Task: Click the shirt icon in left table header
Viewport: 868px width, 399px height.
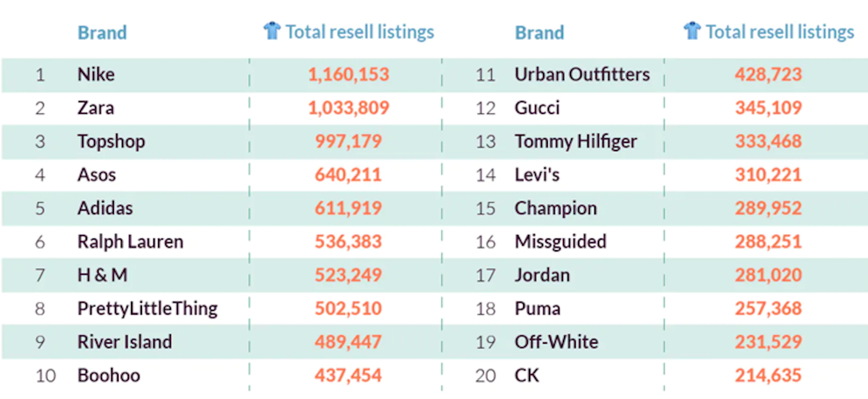Action: [x=272, y=31]
